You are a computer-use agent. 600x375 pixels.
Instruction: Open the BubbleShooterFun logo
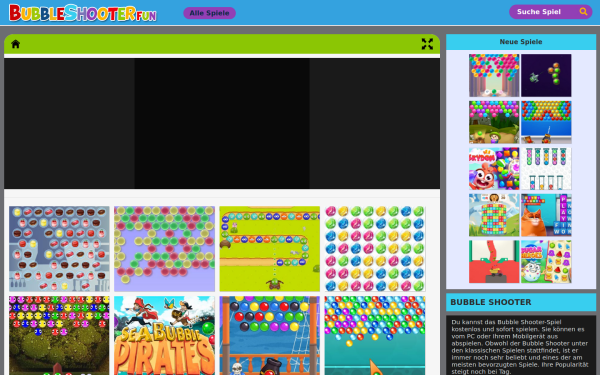tap(83, 13)
